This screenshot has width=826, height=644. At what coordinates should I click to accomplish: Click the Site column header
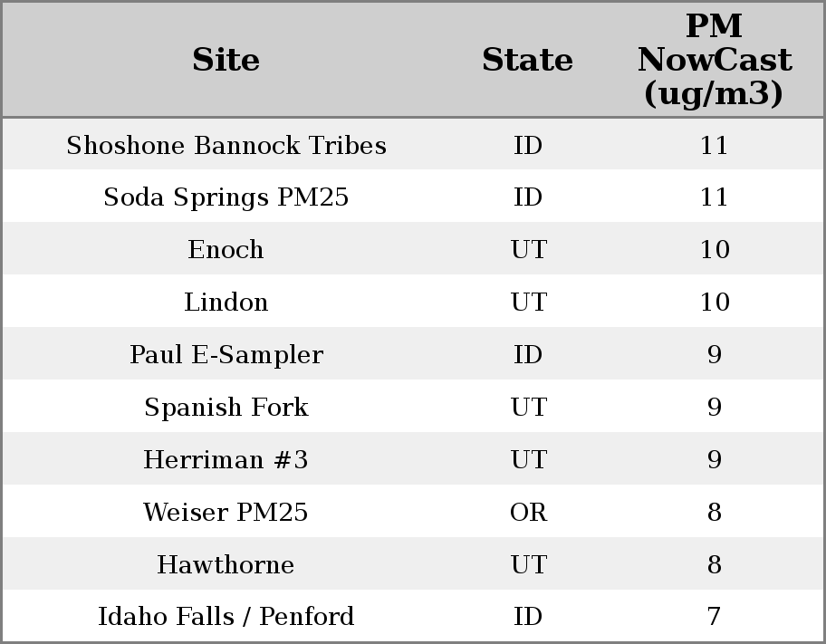click(x=226, y=60)
